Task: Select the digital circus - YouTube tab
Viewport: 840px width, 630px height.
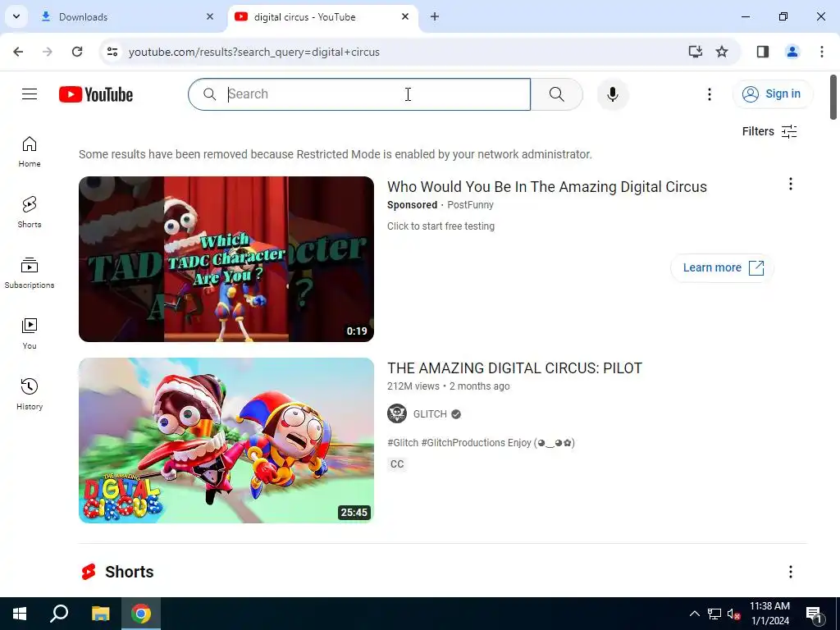Action: pos(323,17)
